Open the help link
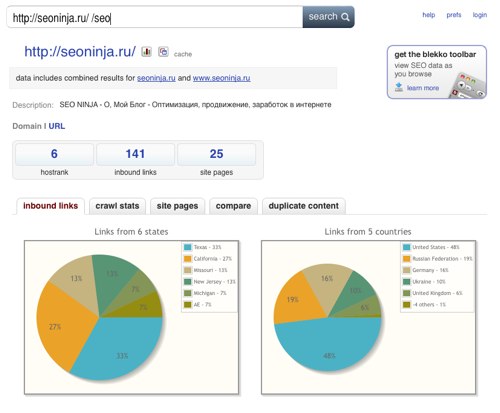The width and height of the screenshot is (500, 413). [x=429, y=15]
